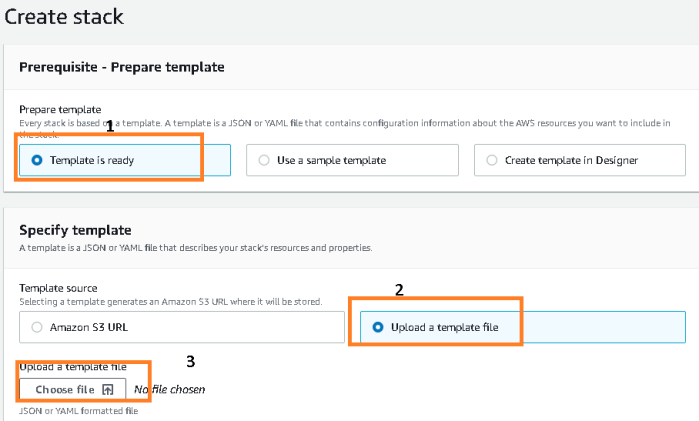The width and height of the screenshot is (699, 421).
Task: Select the "Template is ready" radio button
Action: pyautogui.click(x=37, y=160)
